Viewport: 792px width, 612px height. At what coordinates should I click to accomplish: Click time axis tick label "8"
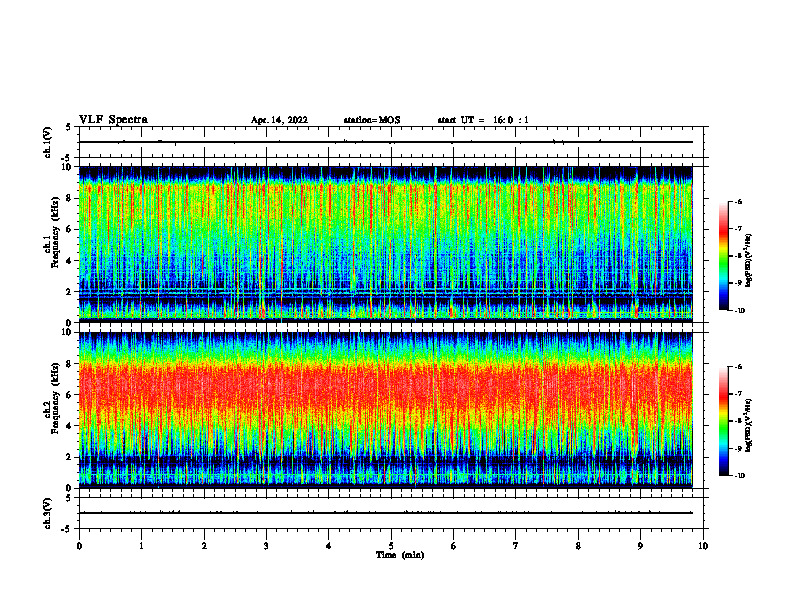point(578,546)
